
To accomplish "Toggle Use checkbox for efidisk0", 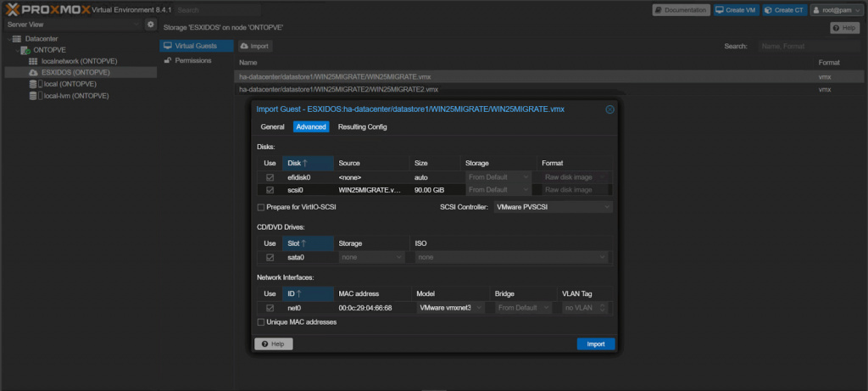I will (270, 178).
